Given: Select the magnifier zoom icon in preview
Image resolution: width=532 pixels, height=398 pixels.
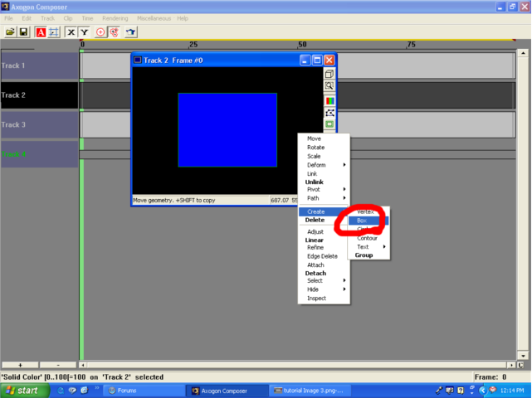Looking at the screenshot, I should (329, 85).
